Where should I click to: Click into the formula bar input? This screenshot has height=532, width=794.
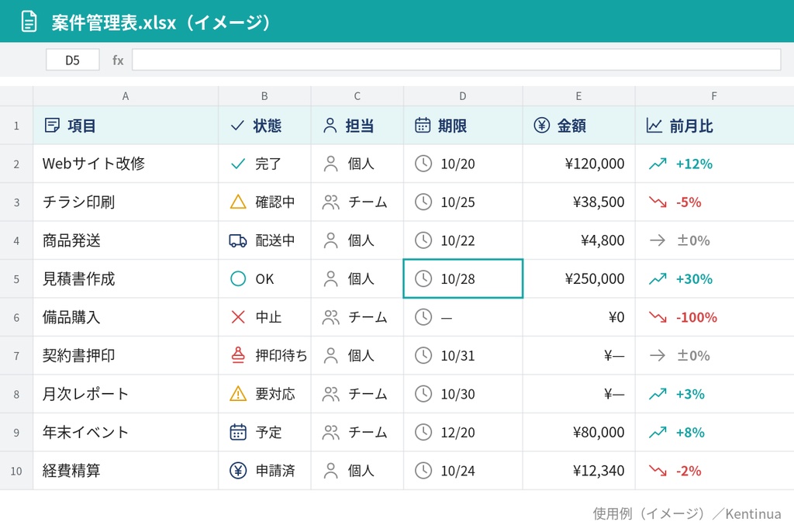click(456, 60)
